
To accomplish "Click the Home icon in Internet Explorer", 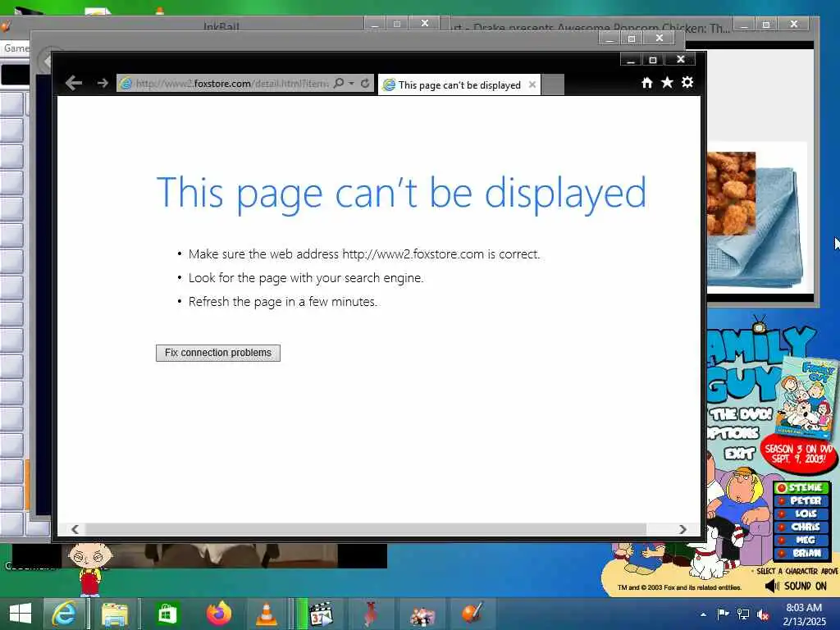I will (647, 83).
